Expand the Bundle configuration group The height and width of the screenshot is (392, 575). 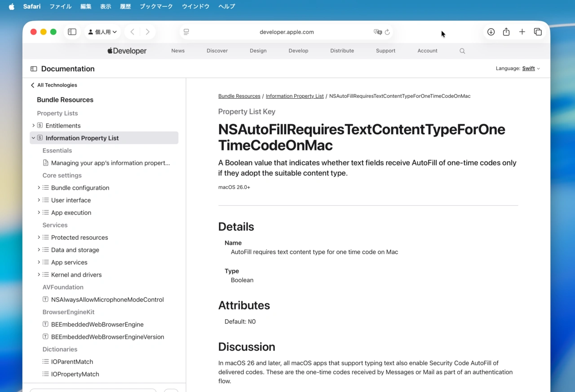click(39, 188)
